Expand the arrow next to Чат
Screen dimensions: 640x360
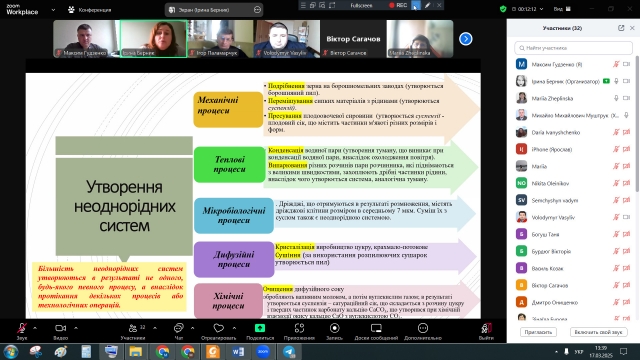tap(192, 328)
